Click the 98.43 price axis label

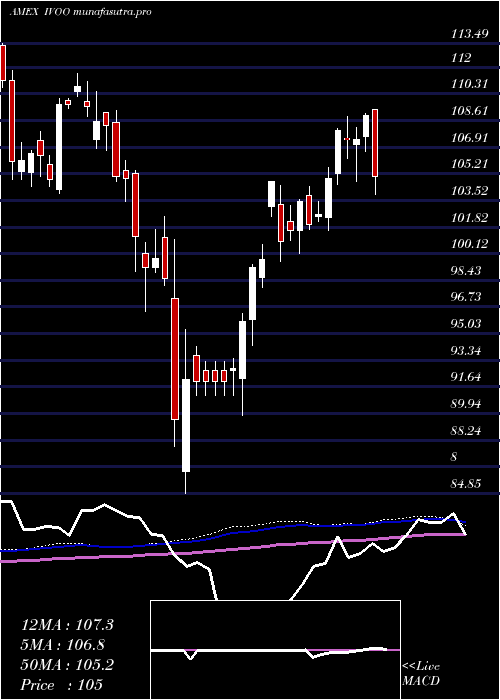pyautogui.click(x=467, y=271)
